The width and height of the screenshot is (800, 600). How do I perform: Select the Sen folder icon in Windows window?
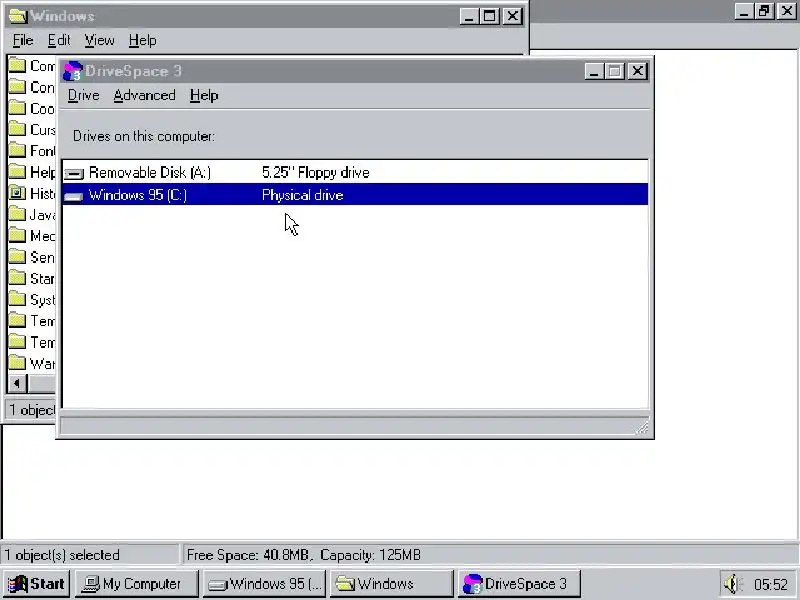(17, 257)
